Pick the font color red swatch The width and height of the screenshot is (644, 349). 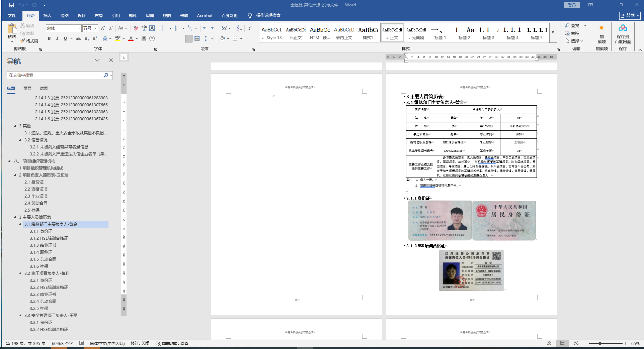131,38
